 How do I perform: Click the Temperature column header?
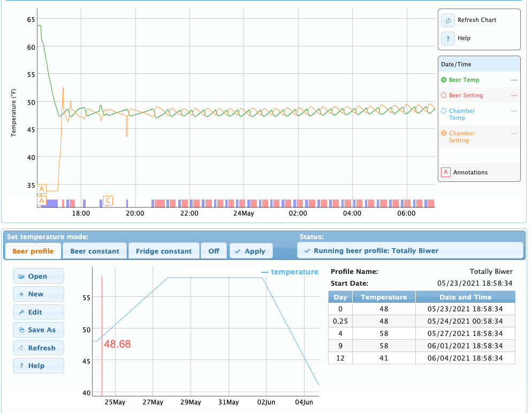pyautogui.click(x=384, y=297)
